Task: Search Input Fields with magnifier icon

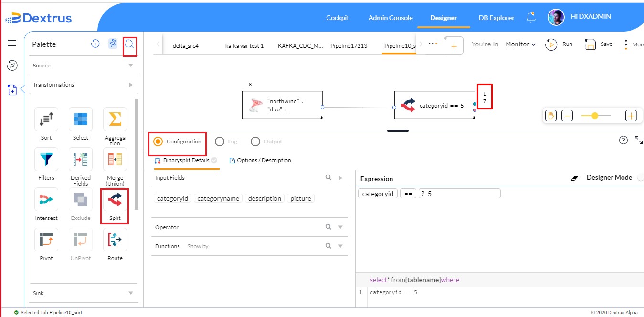Action: coord(328,177)
